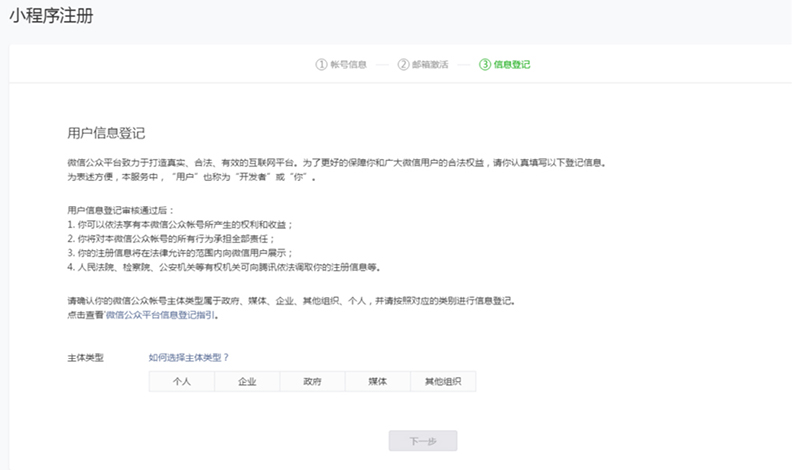Select the 其他组织 subject type option

coord(443,381)
